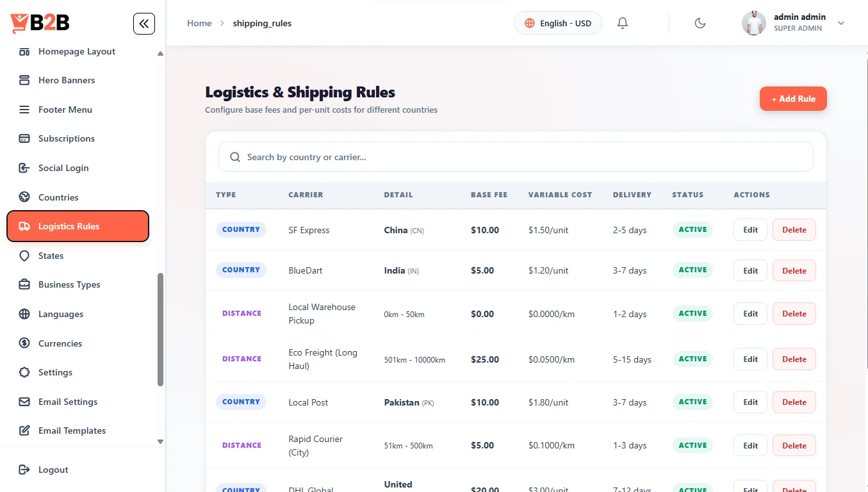Delete the SF Express rule

(794, 230)
